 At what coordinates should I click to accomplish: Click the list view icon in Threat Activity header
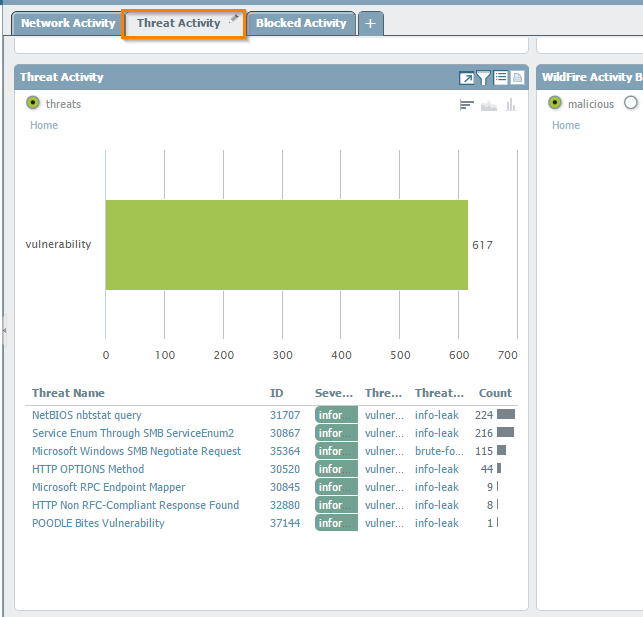click(x=501, y=78)
